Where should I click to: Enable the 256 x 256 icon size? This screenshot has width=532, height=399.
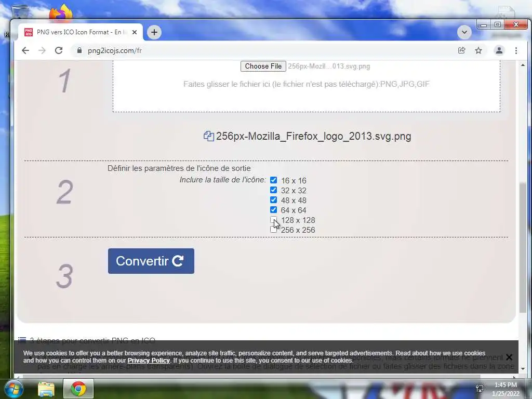coord(273,230)
